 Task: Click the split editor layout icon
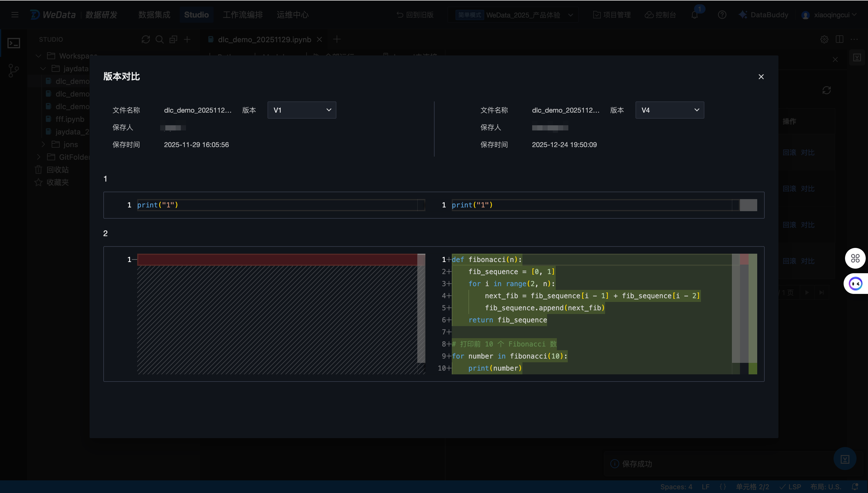coord(839,40)
